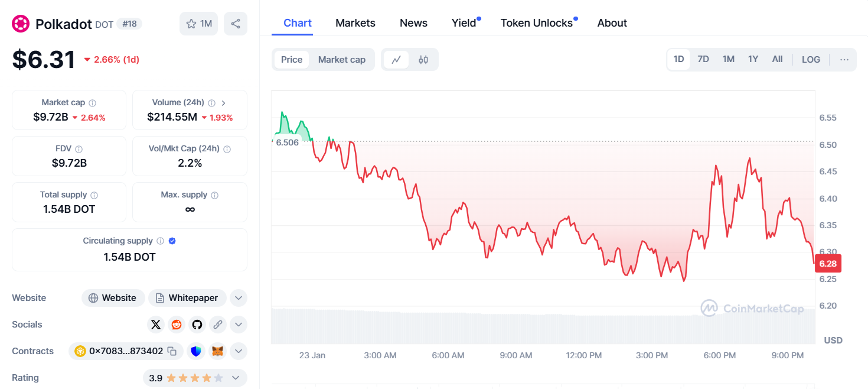Screen dimensions: 868x389
Task: Copy the contract address icon
Action: pos(172,351)
